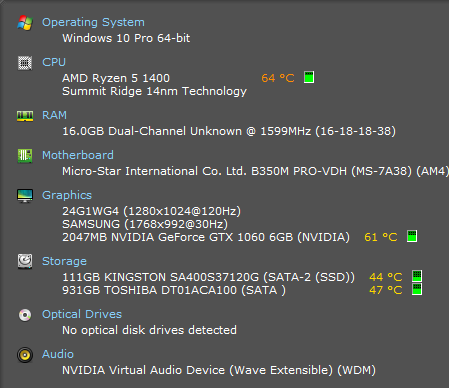Click the Kingston SSD temperature indicator icon

(417, 276)
